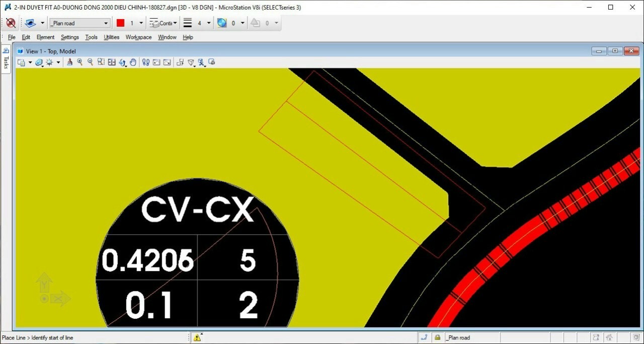This screenshot has width=644, height=344.
Task: Open the _Plan road active level combo box
Action: coord(79,23)
